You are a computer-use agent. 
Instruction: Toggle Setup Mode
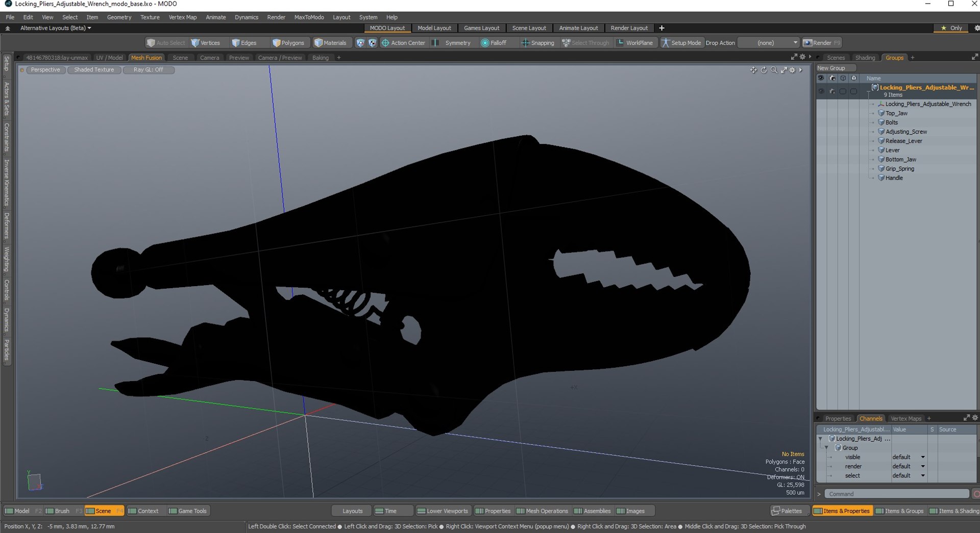[x=681, y=43]
